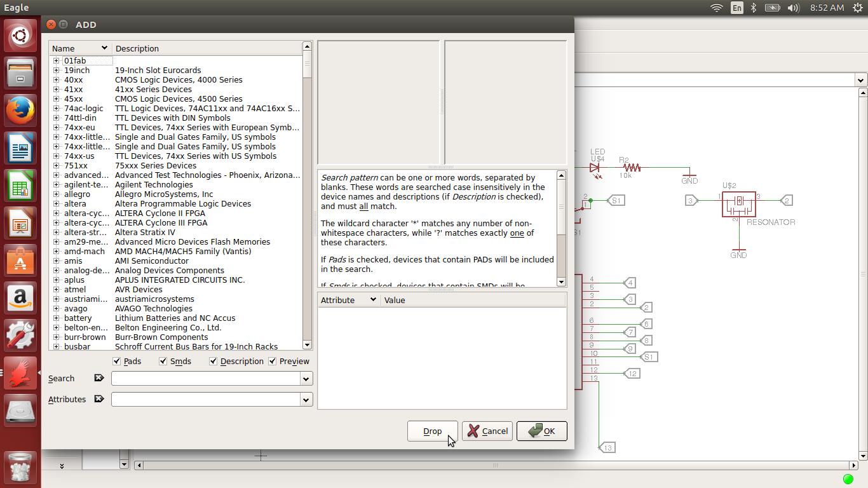Click the Search label arrow icon

[98, 378]
